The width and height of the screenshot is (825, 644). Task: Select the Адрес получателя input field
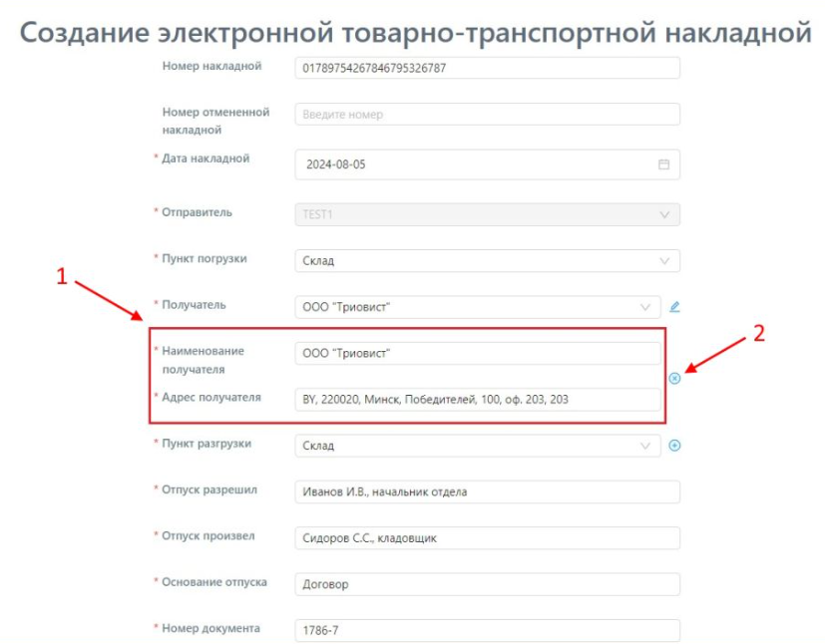477,400
